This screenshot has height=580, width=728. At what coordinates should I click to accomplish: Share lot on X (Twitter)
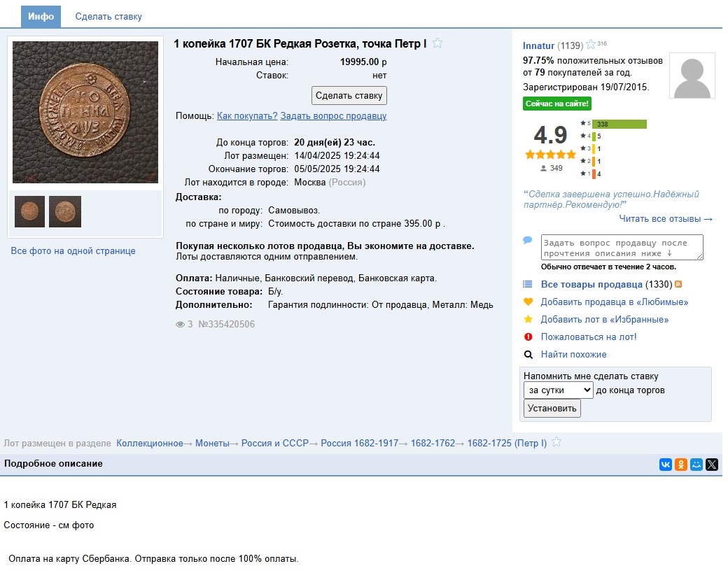pos(712,465)
